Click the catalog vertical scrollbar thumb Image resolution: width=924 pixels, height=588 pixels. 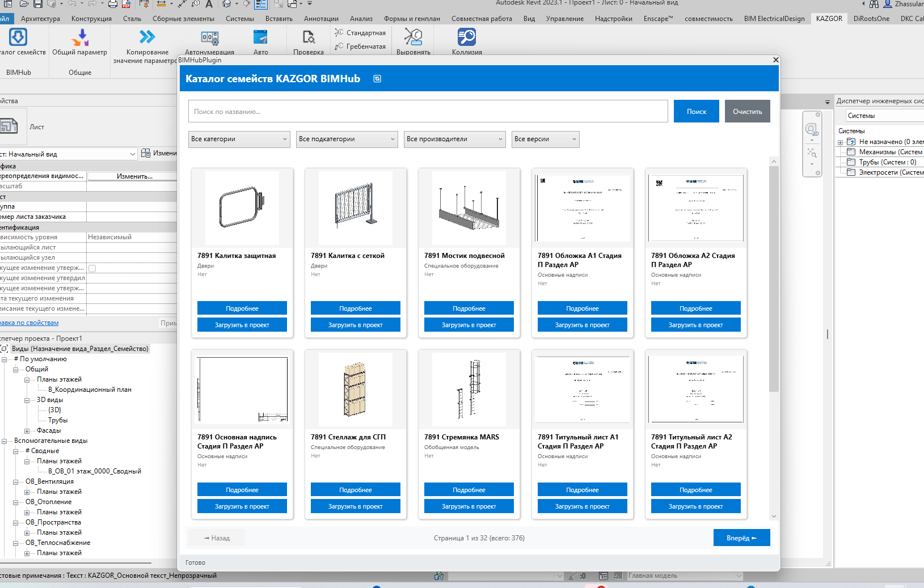point(774,279)
